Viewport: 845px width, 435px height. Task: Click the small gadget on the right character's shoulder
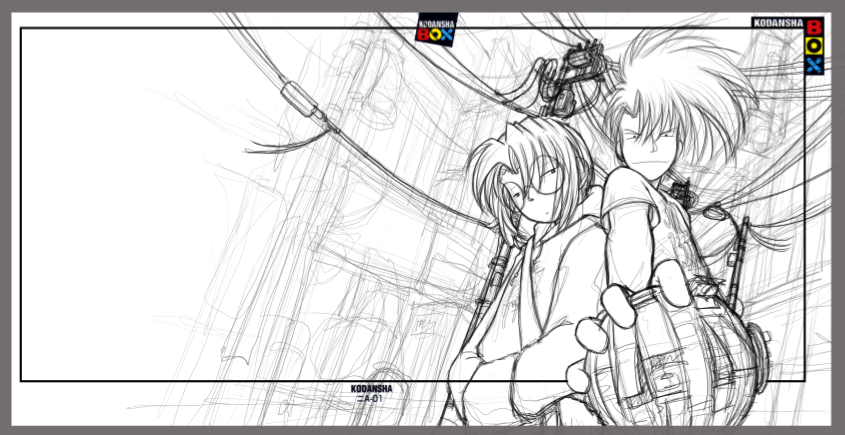point(680,190)
